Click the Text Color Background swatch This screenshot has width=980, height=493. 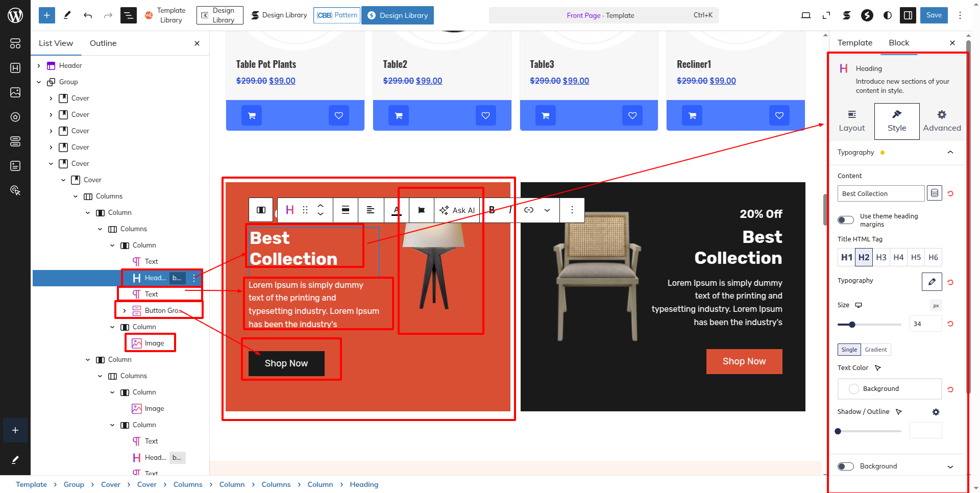click(x=890, y=389)
